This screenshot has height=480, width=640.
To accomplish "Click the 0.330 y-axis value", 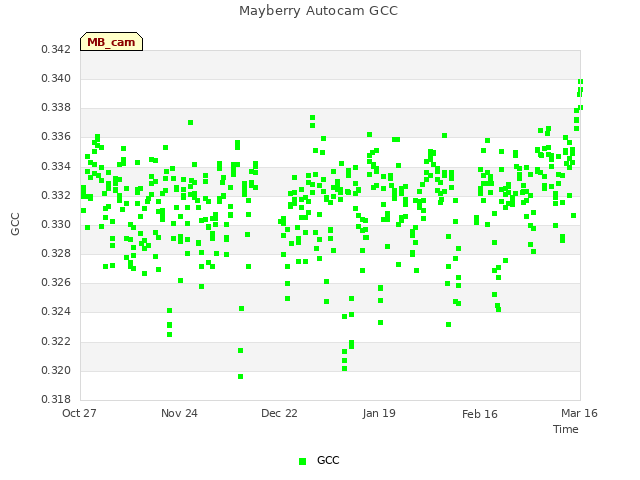I will coord(56,224).
